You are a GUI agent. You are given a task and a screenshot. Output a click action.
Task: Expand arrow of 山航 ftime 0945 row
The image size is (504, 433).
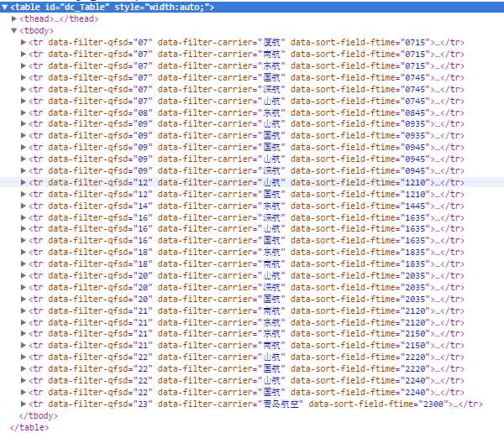tap(24, 159)
